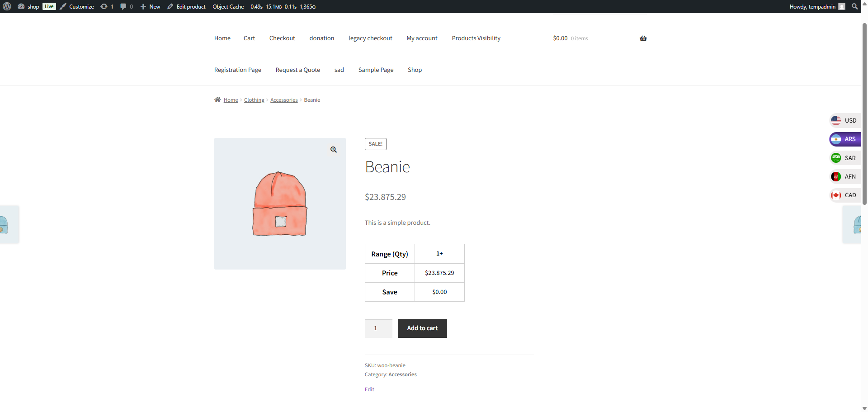Open the shop site menu in admin bar
Screen dimensions: 868x412
[x=29, y=6]
